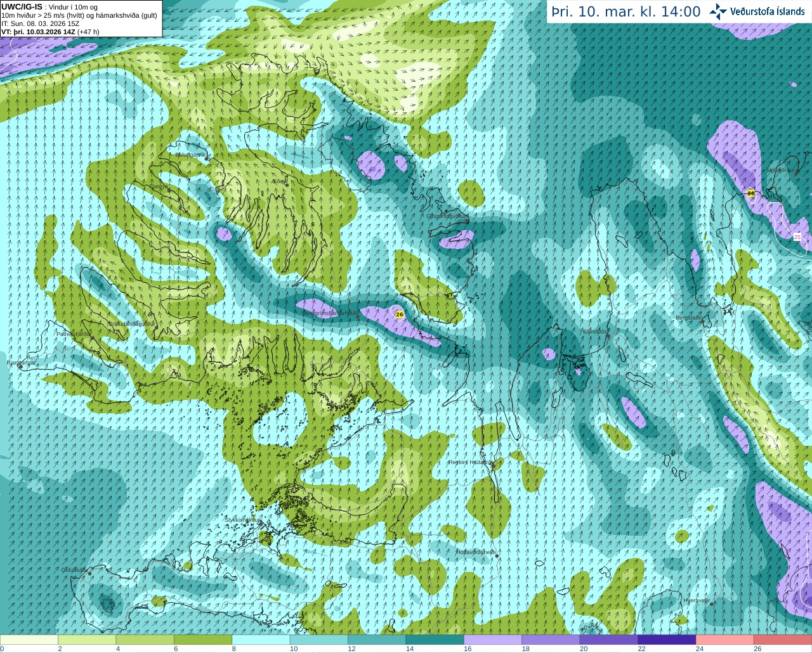Select the Bolungarvík station marker
812x653 pixels.
(207, 159)
